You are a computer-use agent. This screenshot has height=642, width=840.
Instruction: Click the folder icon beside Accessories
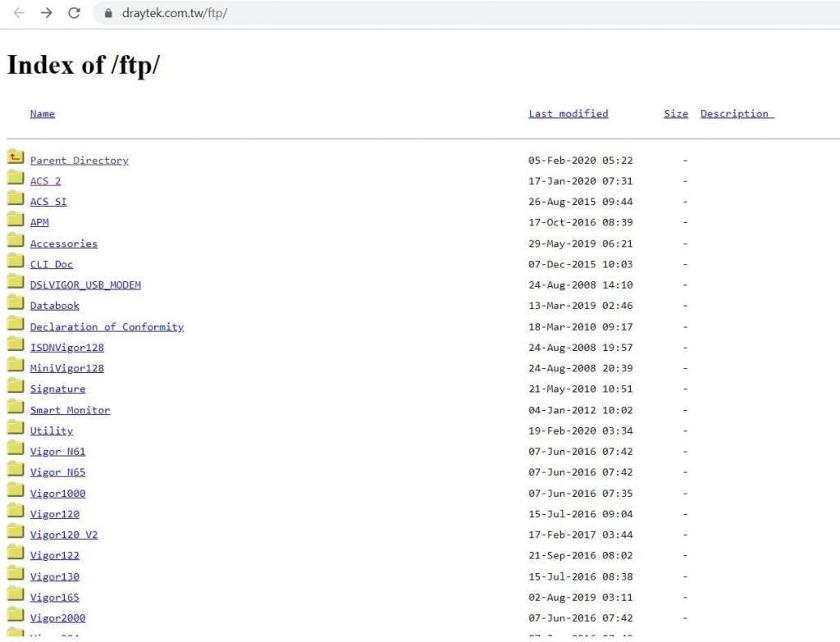pyautogui.click(x=16, y=240)
